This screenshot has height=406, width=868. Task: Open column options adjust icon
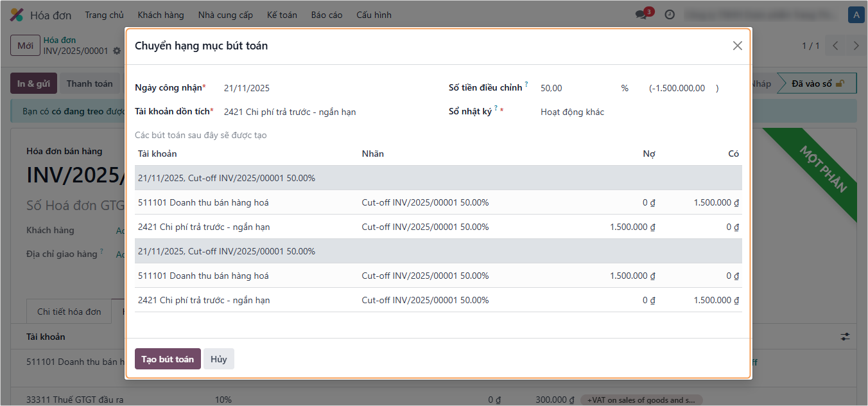point(846,337)
